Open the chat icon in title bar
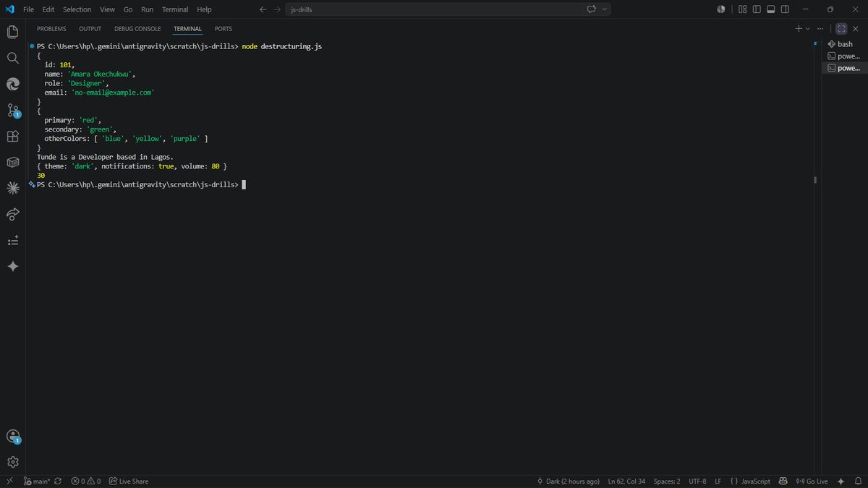This screenshot has width=868, height=488. pyautogui.click(x=591, y=9)
